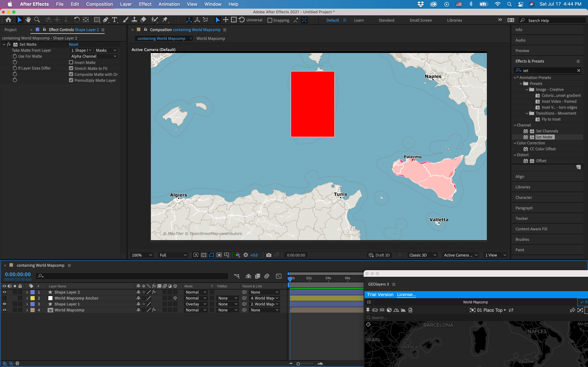Select the Pen tool
Image resolution: width=588 pixels, height=367 pixels.
point(106,20)
